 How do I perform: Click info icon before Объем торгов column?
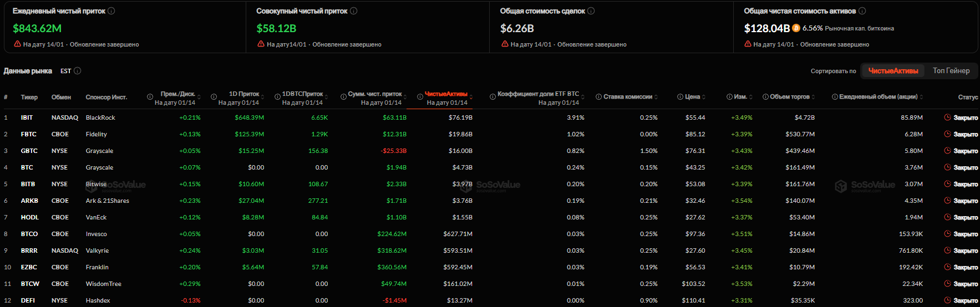(x=766, y=97)
